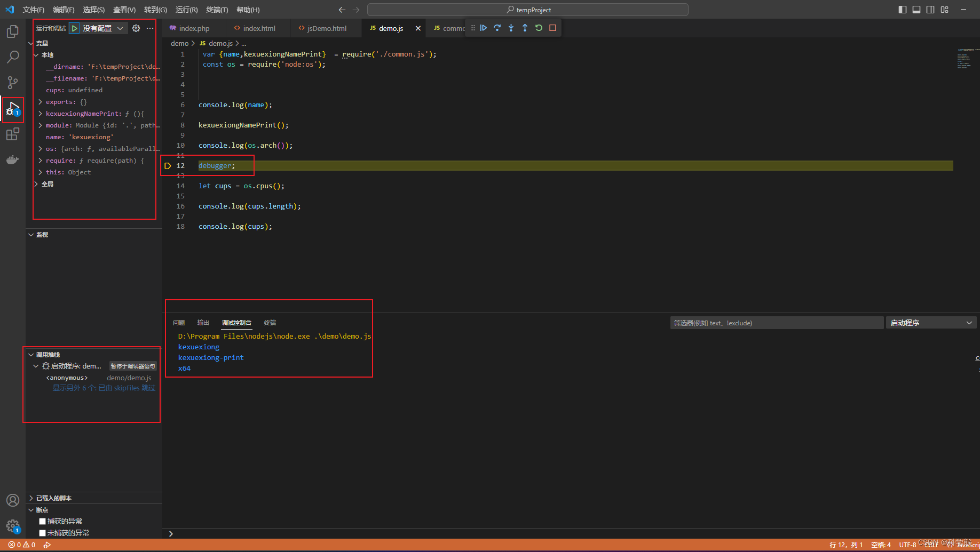Start debugging with the green play button

click(74, 28)
